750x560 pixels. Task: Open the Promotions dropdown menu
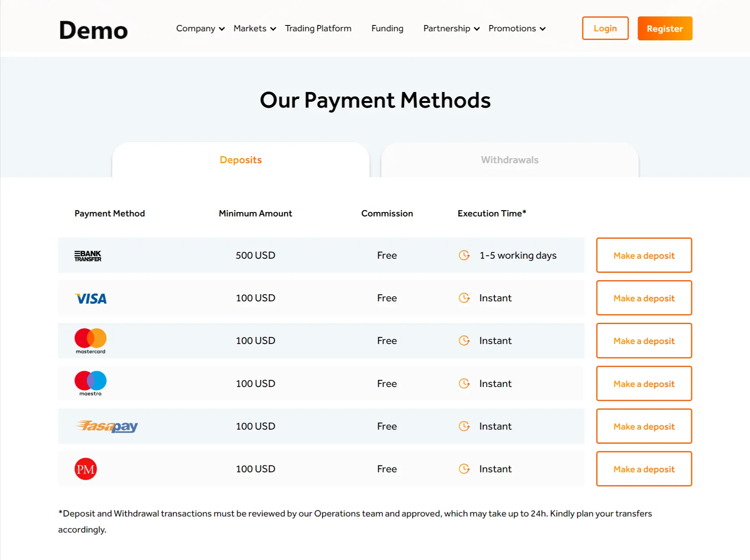point(517,29)
